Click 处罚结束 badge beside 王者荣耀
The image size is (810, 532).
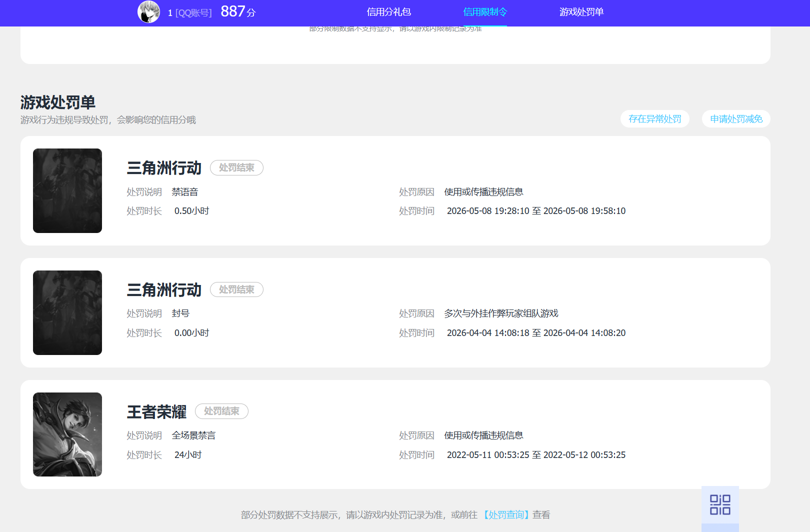221,411
